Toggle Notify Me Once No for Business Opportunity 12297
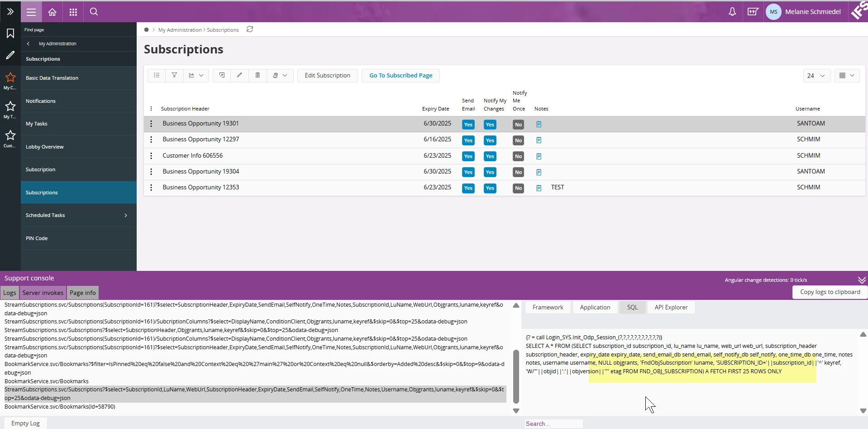The width and height of the screenshot is (868, 429). point(518,140)
